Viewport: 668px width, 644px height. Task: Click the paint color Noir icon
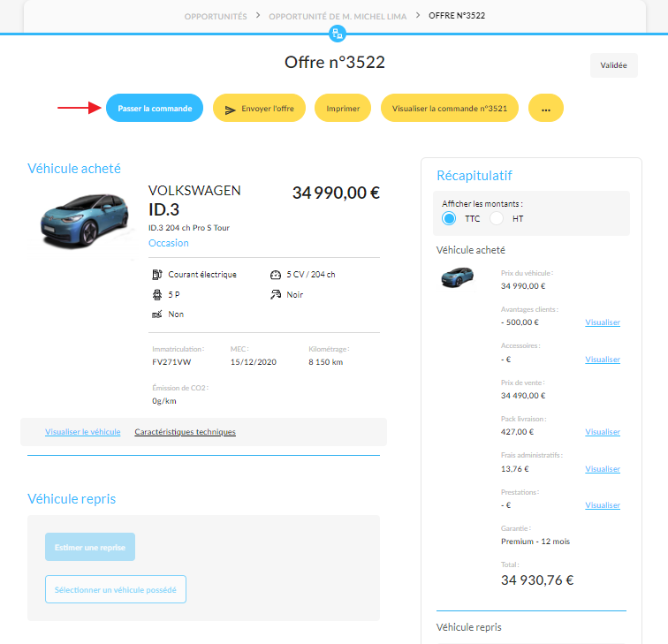click(x=276, y=294)
